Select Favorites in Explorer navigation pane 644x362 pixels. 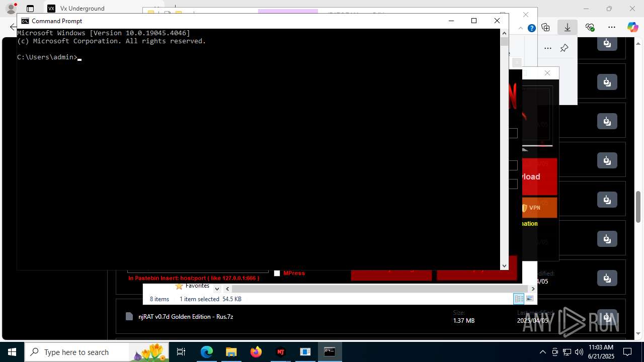coord(197,286)
